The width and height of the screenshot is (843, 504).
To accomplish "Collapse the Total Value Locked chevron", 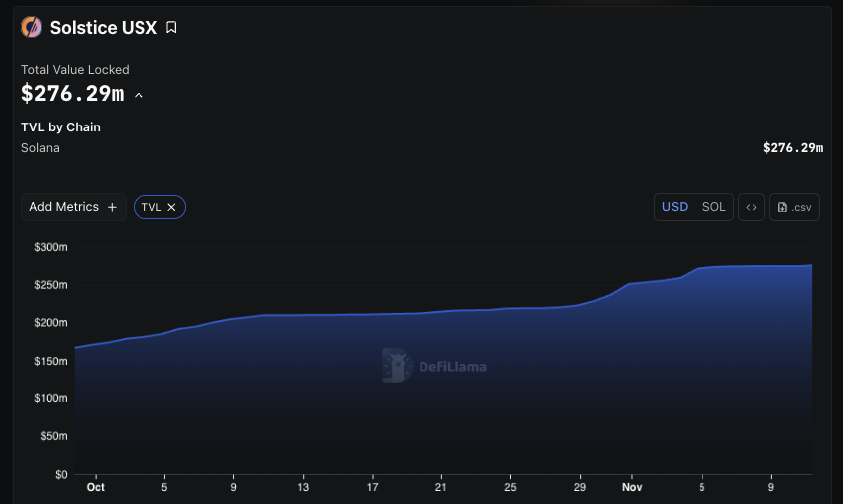I will [139, 95].
